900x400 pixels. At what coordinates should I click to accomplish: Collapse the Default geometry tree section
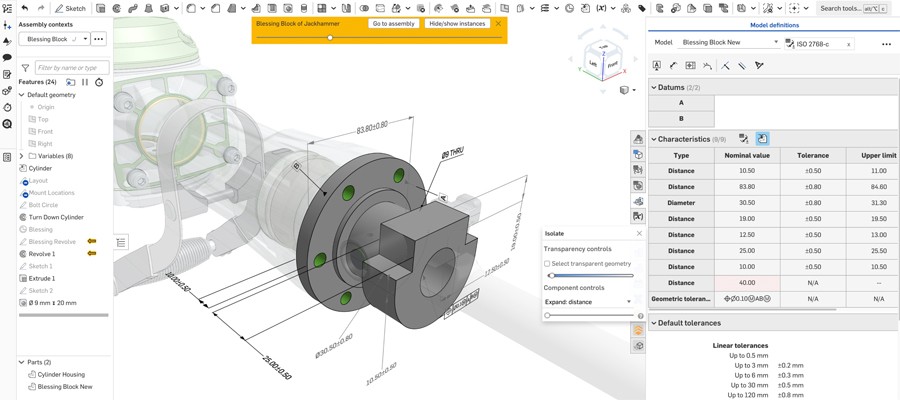[21, 95]
